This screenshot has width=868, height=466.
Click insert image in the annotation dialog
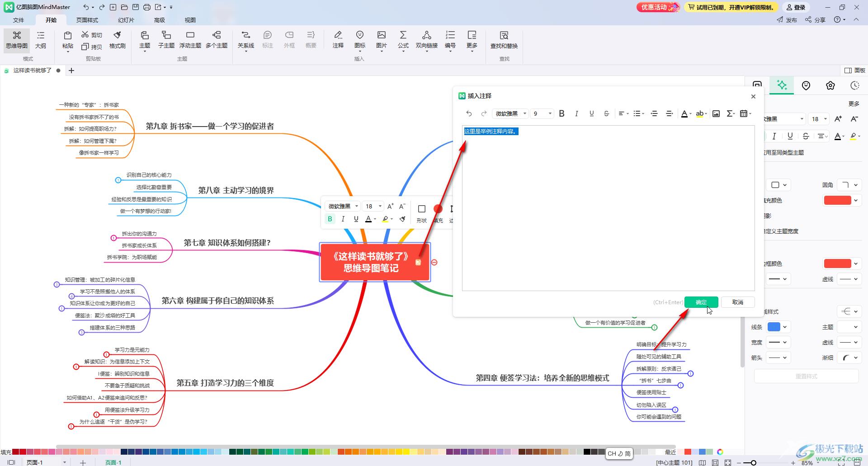pyautogui.click(x=716, y=113)
